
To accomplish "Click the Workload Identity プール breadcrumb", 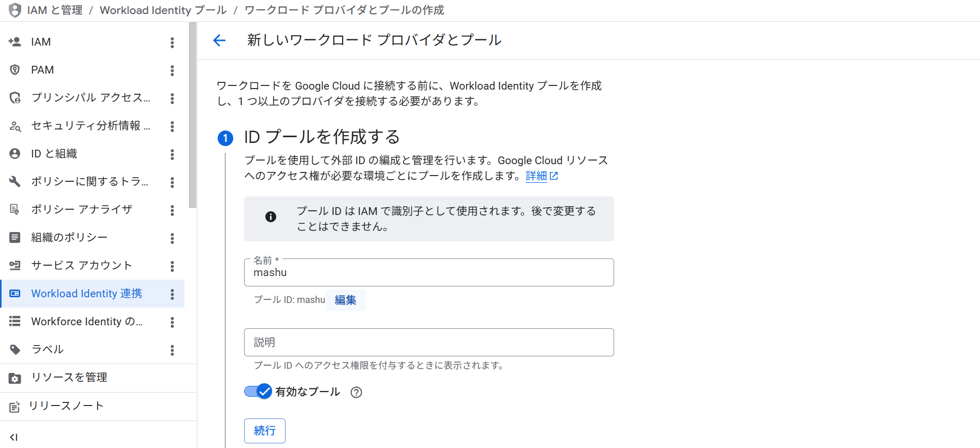I will (x=163, y=10).
